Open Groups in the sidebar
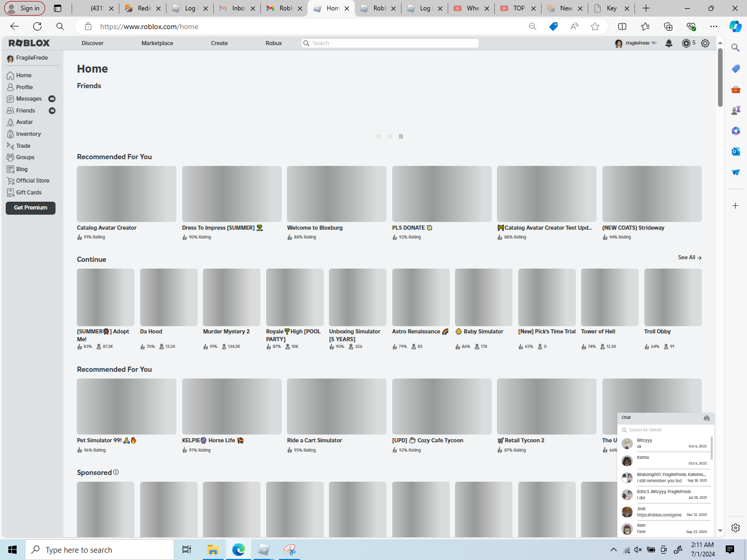 21,157
